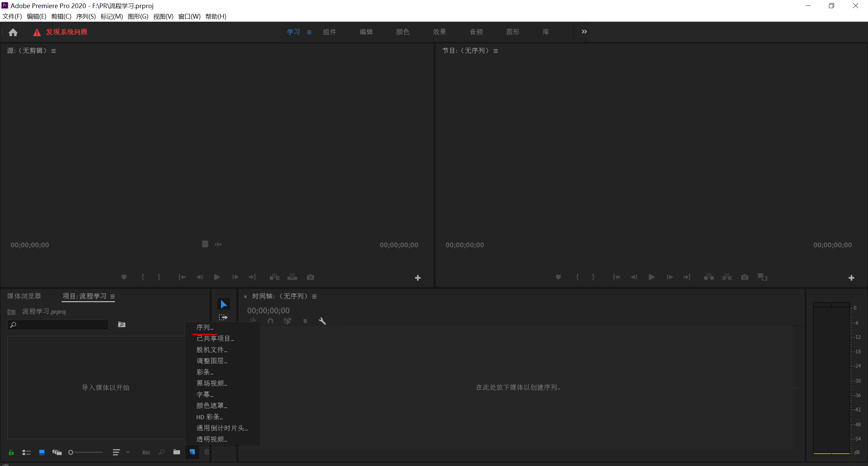Toggle project write lock (green padlock)

(x=11, y=452)
